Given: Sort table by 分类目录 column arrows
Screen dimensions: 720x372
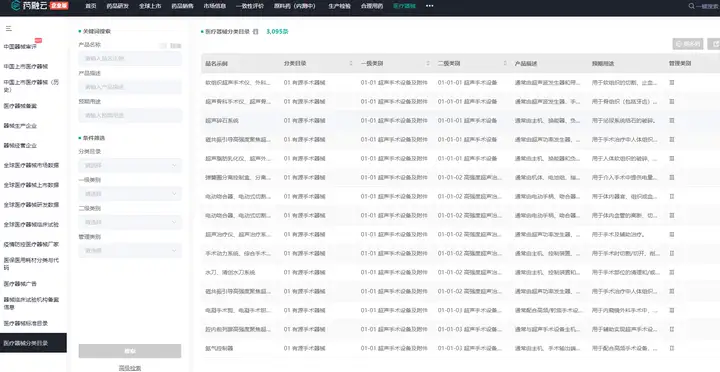Looking at the screenshot, I should tap(351, 63).
